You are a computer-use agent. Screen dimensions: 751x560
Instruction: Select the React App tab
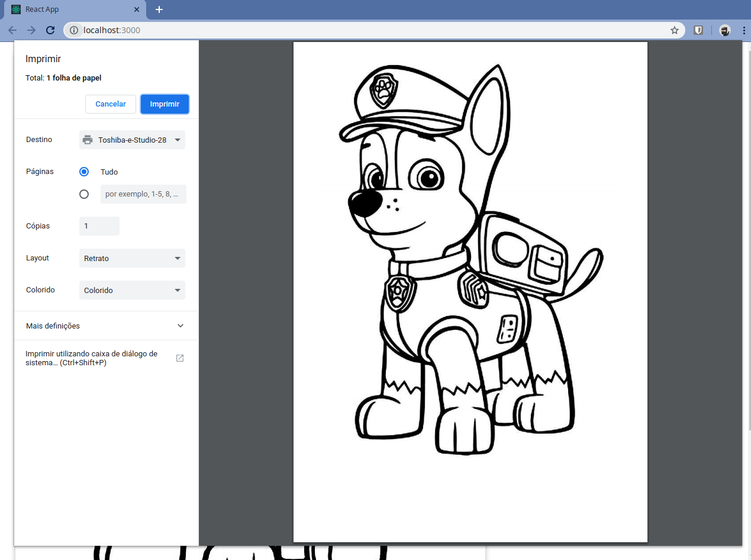[x=75, y=9]
